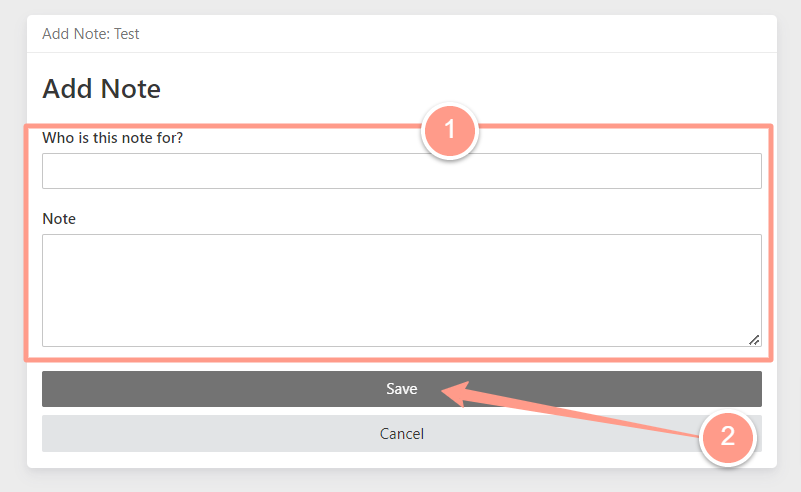This screenshot has height=492, width=801.
Task: Save the new note
Action: [402, 389]
